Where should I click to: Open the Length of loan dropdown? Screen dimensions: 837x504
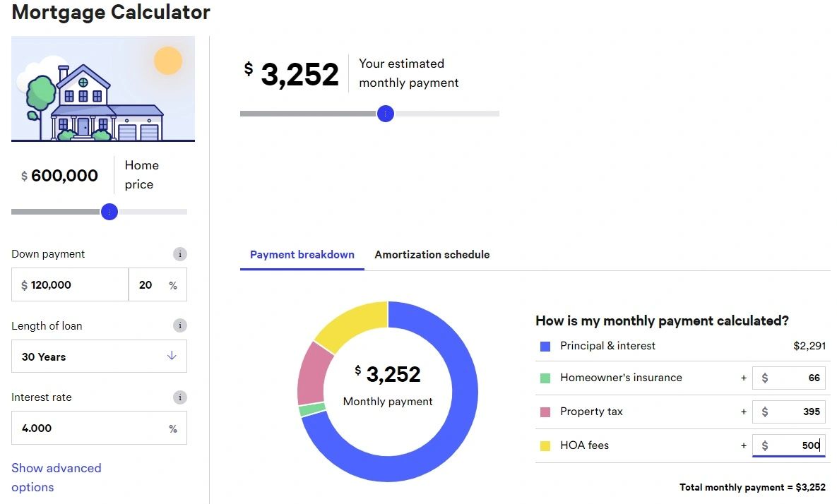click(99, 356)
